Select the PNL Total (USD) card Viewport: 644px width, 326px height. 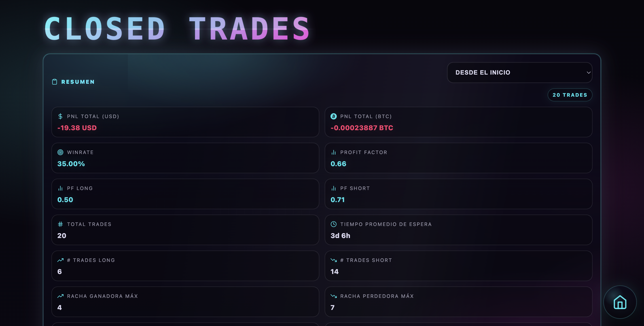tap(185, 122)
